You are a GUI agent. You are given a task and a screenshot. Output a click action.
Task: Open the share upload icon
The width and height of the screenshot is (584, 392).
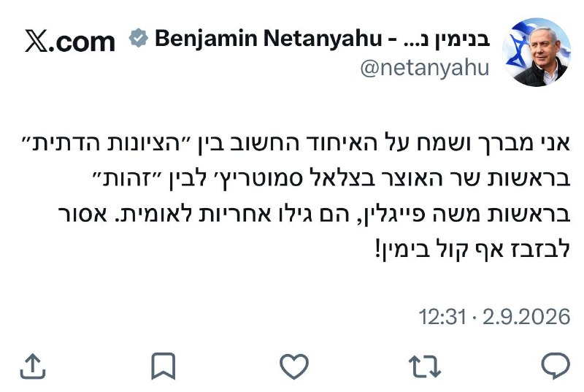tap(33, 366)
